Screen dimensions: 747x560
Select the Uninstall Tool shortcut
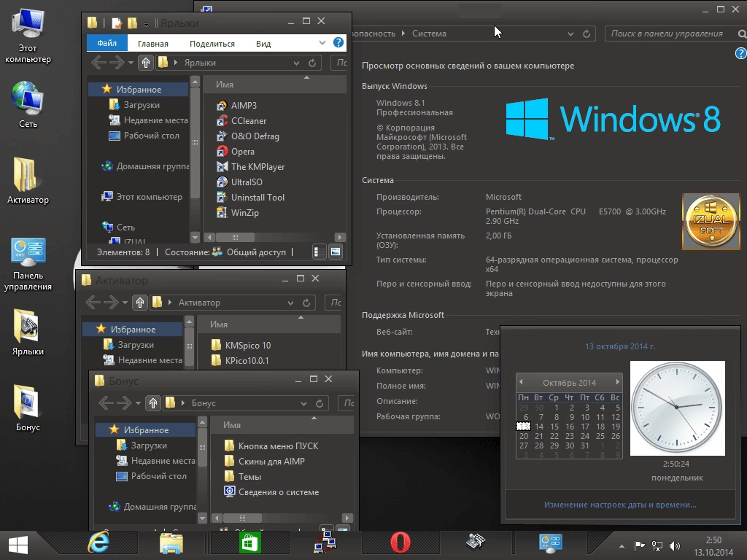[x=251, y=197]
